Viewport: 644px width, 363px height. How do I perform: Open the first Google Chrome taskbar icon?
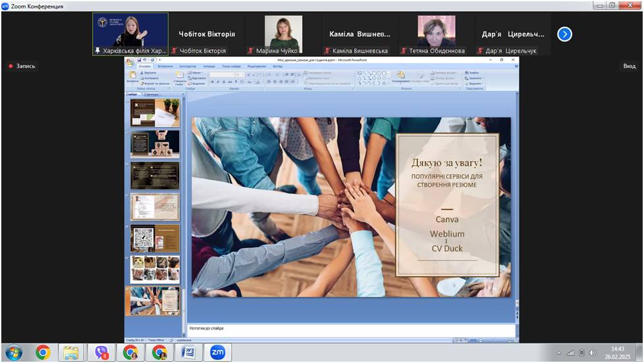pyautogui.click(x=43, y=352)
